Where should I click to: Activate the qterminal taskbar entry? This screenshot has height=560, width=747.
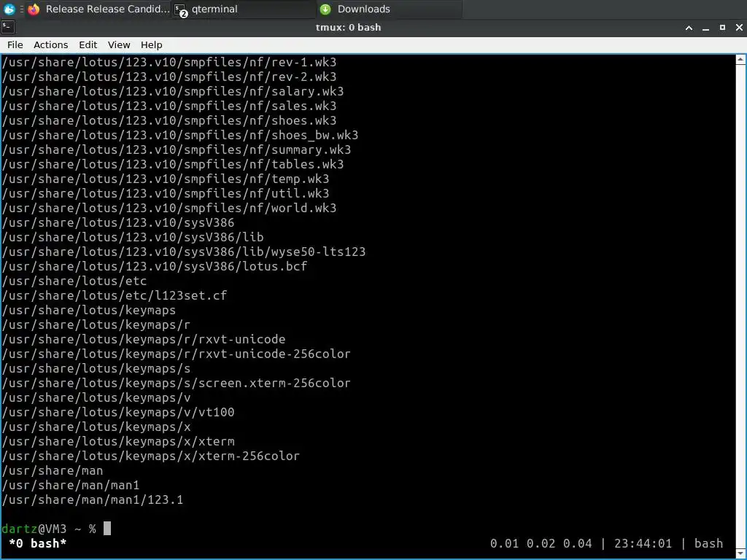(244, 9)
